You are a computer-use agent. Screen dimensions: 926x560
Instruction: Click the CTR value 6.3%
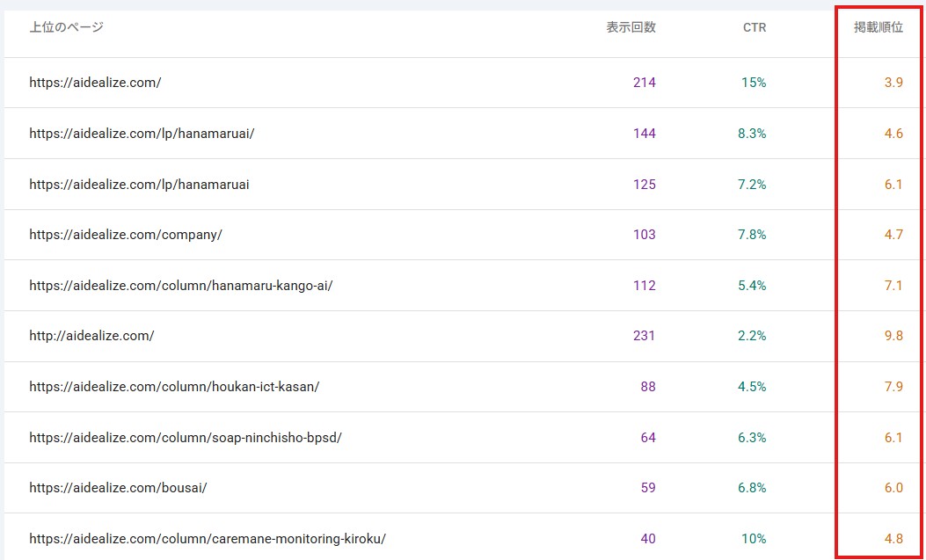(x=752, y=437)
